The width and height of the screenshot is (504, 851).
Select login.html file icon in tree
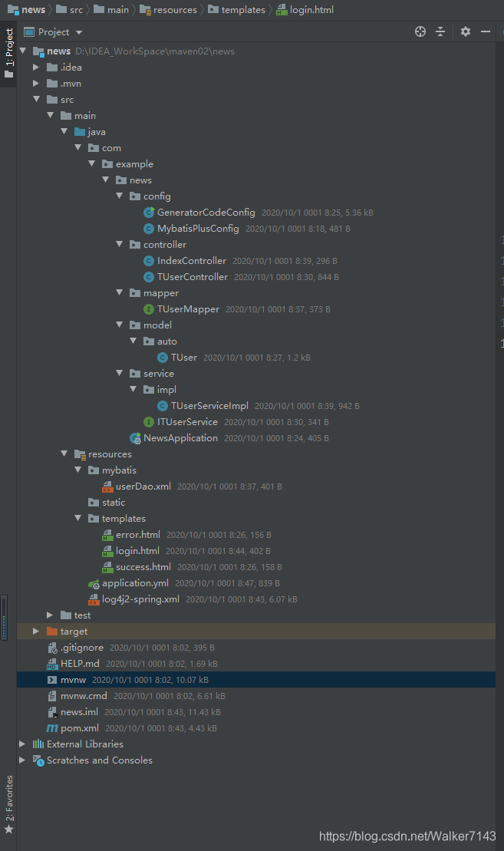pyautogui.click(x=107, y=551)
